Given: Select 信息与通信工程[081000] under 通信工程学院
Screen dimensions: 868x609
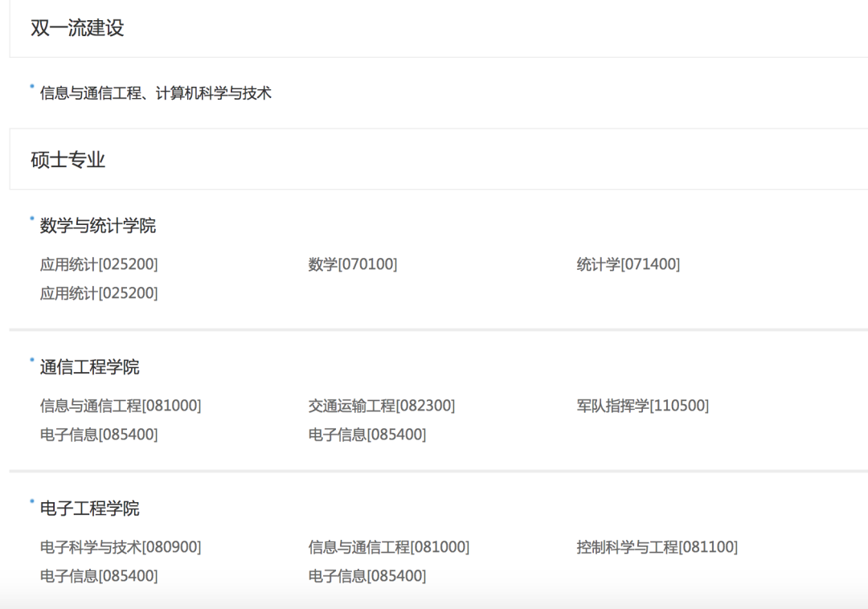Looking at the screenshot, I should [121, 406].
